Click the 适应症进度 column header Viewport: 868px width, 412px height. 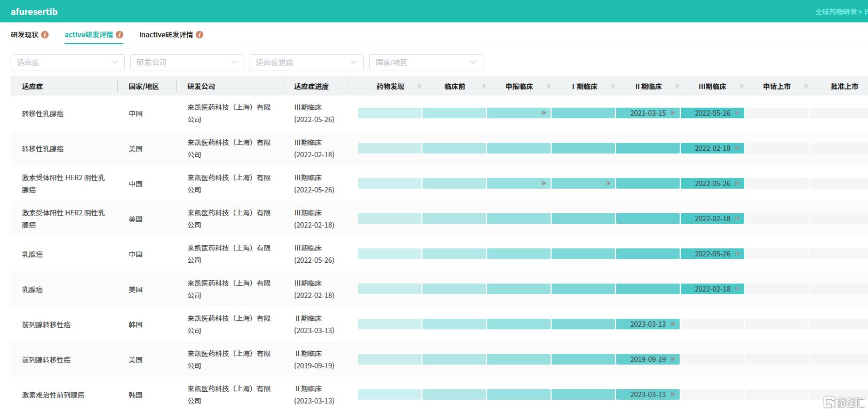coord(311,86)
